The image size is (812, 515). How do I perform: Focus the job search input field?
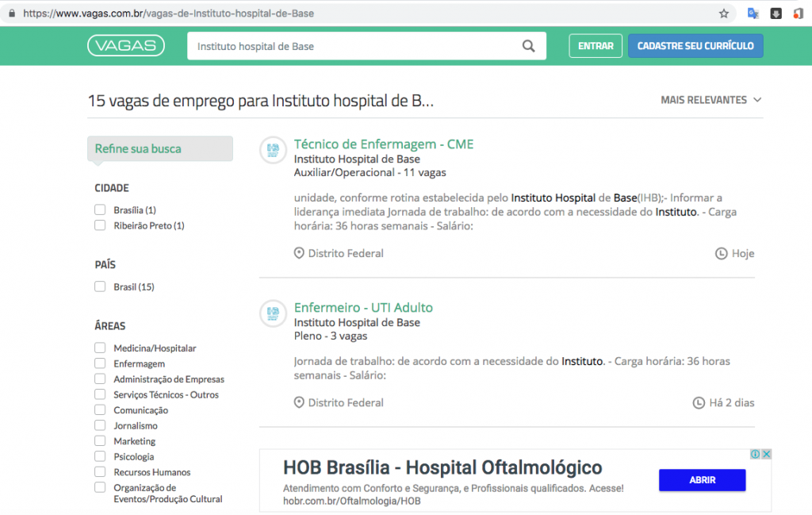click(353, 46)
